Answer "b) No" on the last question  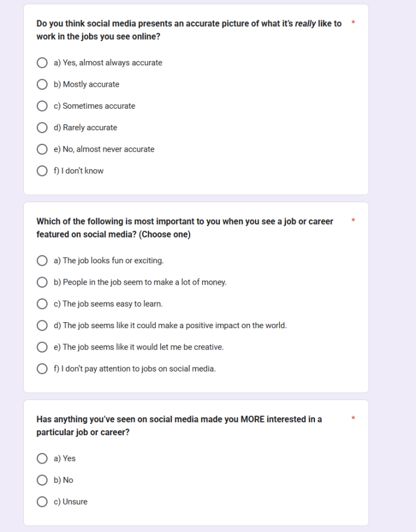pos(42,480)
